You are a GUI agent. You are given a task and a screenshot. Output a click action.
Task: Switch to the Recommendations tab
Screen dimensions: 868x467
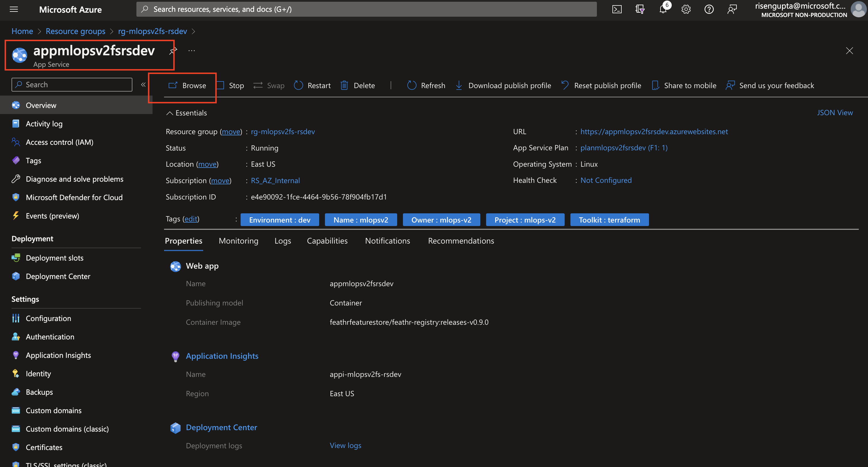coord(461,241)
